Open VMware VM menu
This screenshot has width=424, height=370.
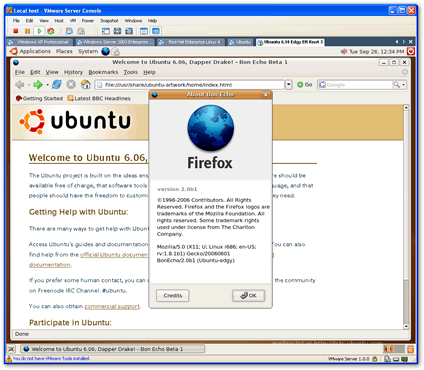tap(73, 21)
